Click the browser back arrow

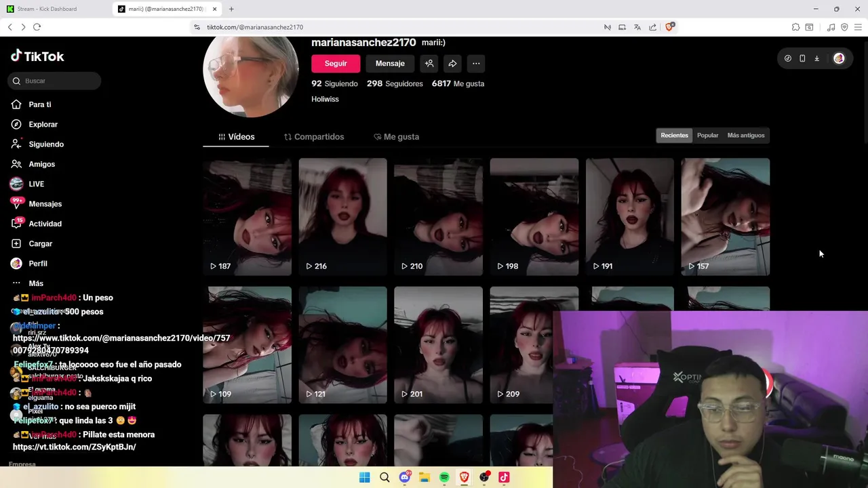coord(10,26)
